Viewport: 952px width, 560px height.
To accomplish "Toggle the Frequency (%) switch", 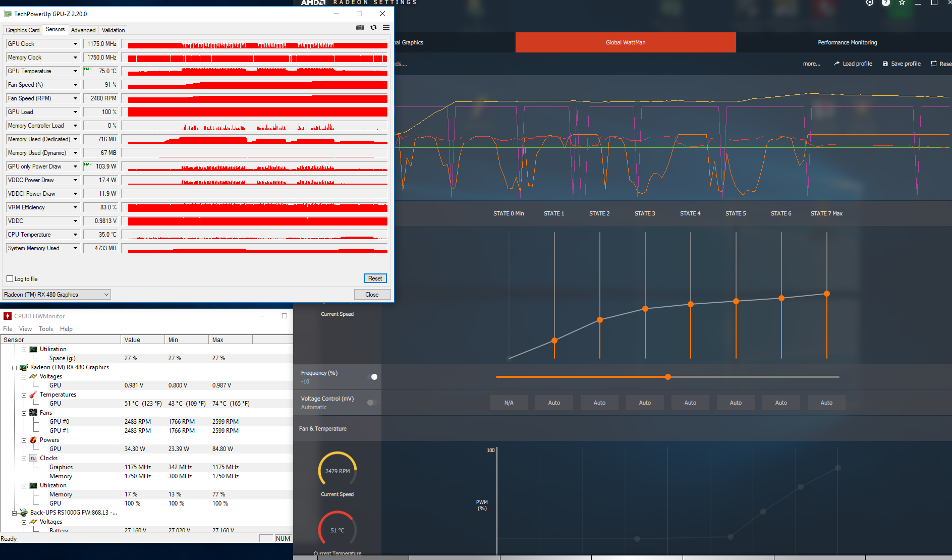I will pyautogui.click(x=373, y=377).
